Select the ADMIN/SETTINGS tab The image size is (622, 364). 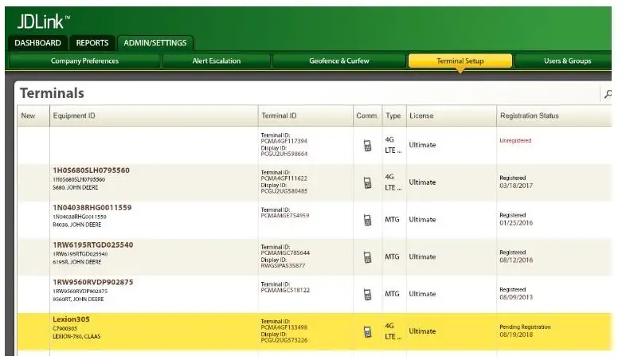click(155, 43)
